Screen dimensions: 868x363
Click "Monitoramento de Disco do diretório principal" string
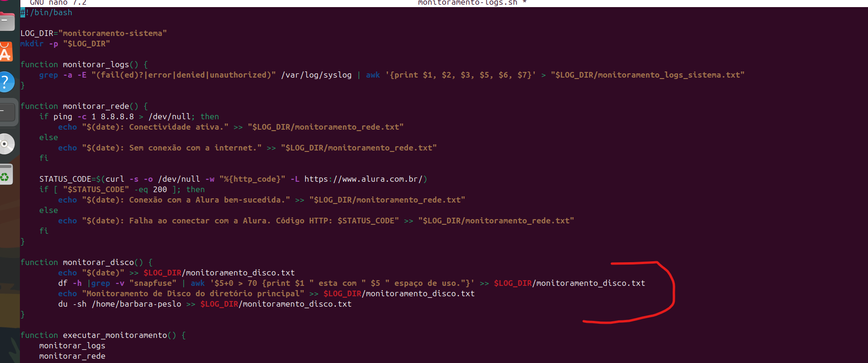(x=193, y=293)
